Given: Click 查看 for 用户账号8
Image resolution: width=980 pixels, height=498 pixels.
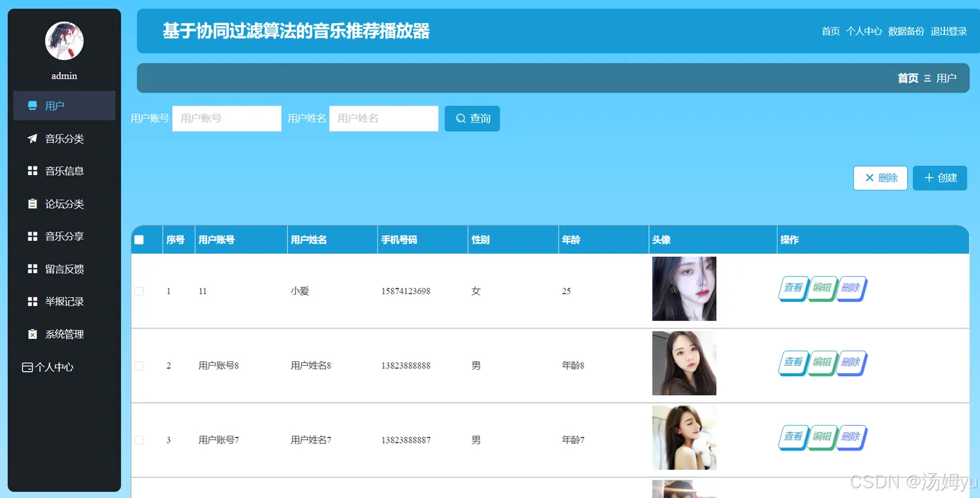Looking at the screenshot, I should click(x=792, y=362).
